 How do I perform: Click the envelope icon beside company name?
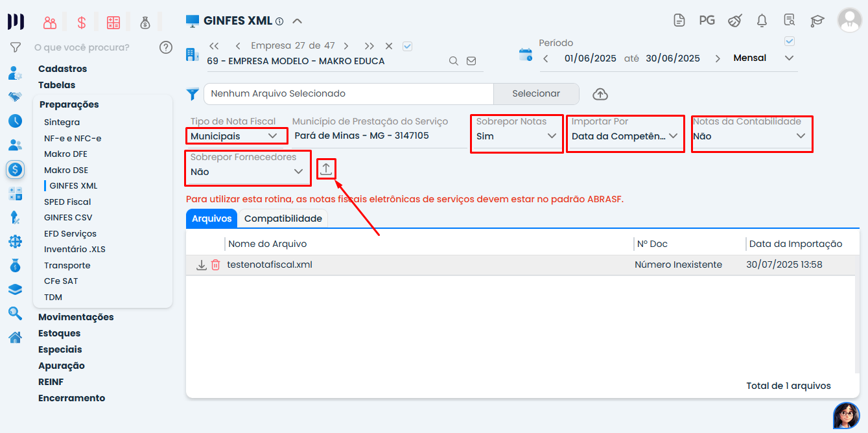coord(471,61)
